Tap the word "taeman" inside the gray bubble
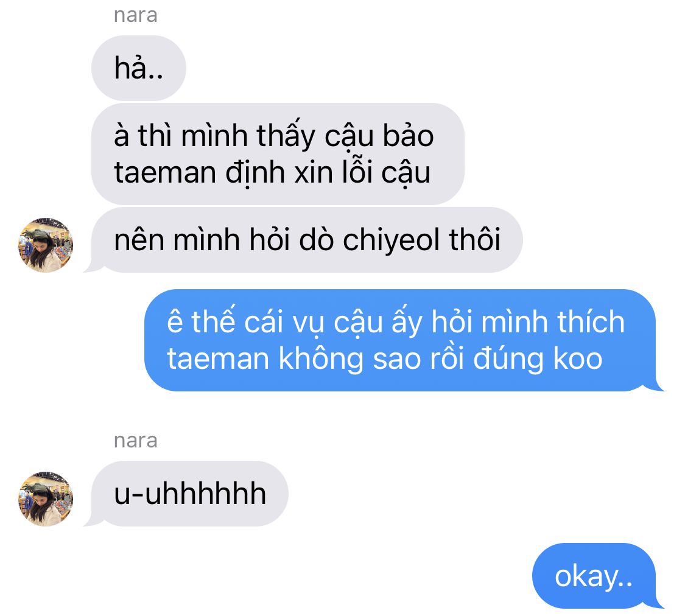685x616 pixels. pos(165,172)
